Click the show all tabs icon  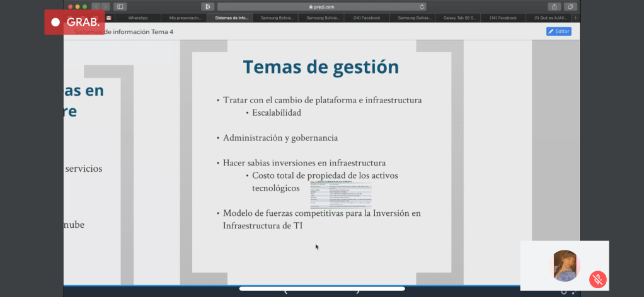[570, 6]
